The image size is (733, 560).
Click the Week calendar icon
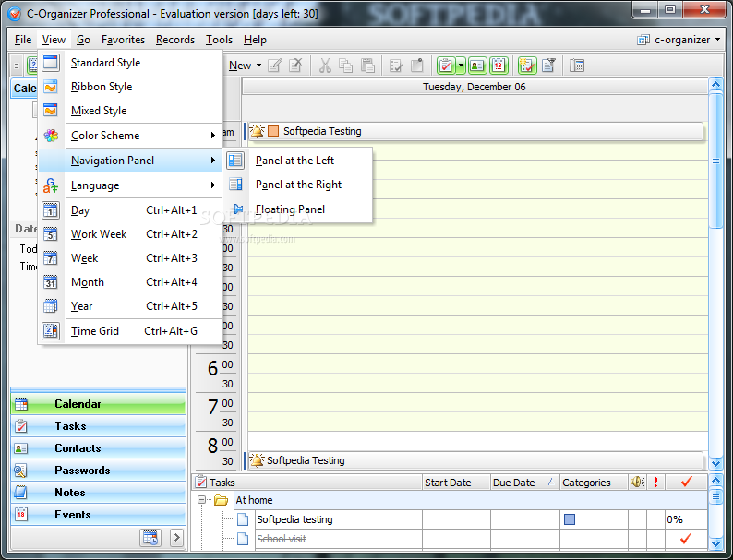(x=51, y=258)
